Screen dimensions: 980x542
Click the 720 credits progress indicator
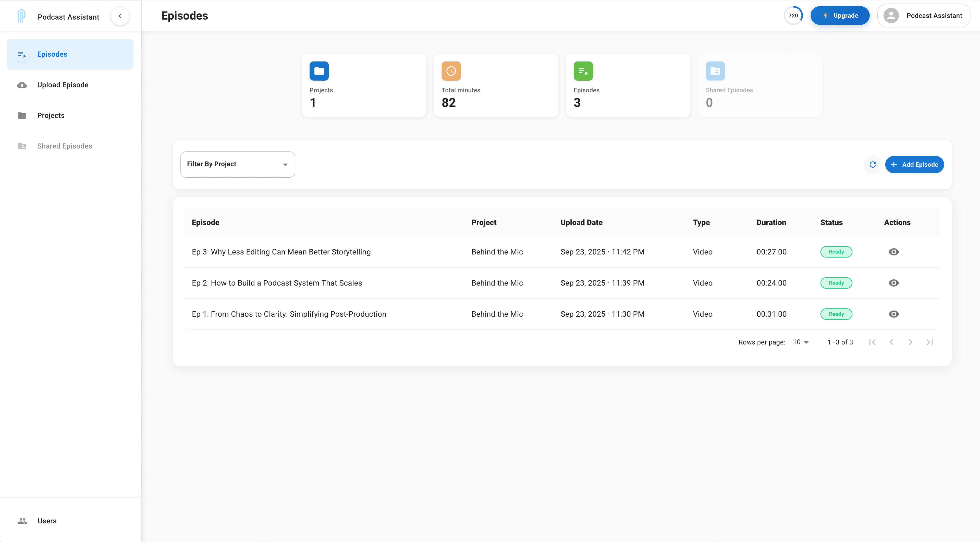[794, 16]
